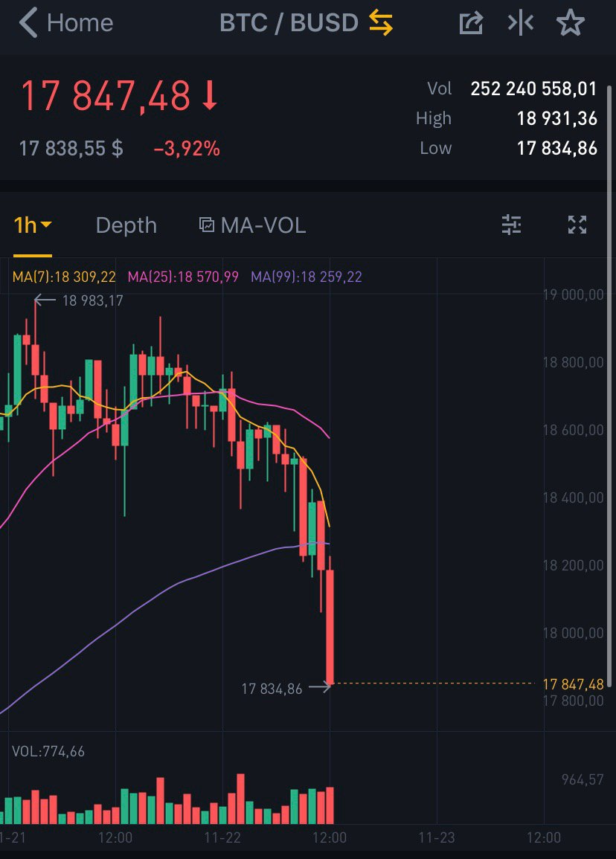Swap the BTC / BUSD pair arrows
Viewport: 616px width, 859px height.
pos(380,23)
